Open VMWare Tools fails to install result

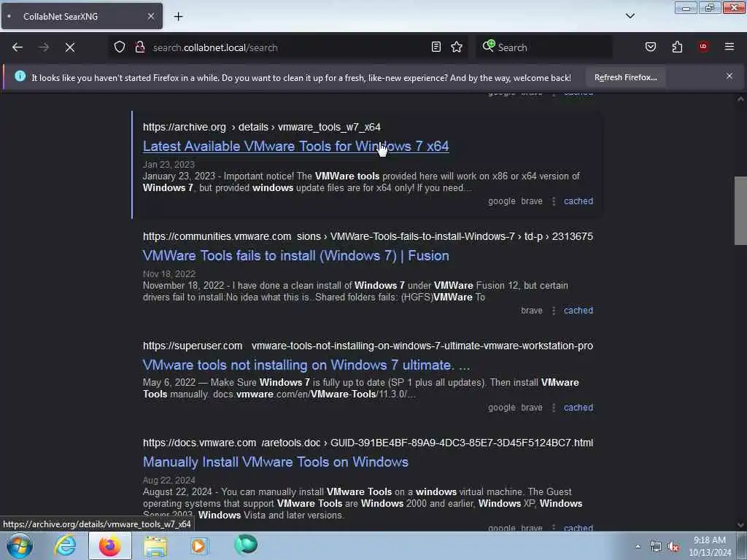pyautogui.click(x=296, y=256)
